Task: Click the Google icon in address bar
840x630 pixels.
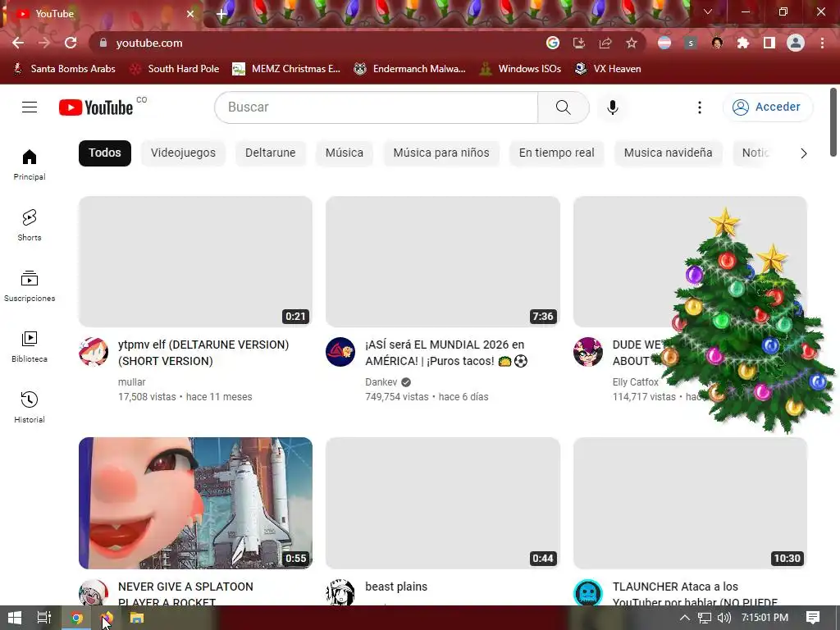Action: [553, 43]
